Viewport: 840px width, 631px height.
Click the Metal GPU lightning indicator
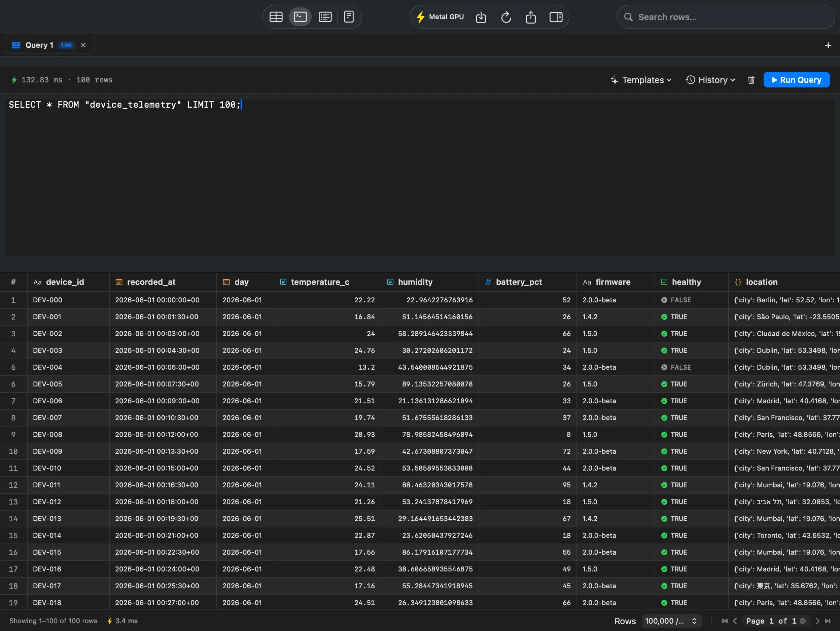440,17
